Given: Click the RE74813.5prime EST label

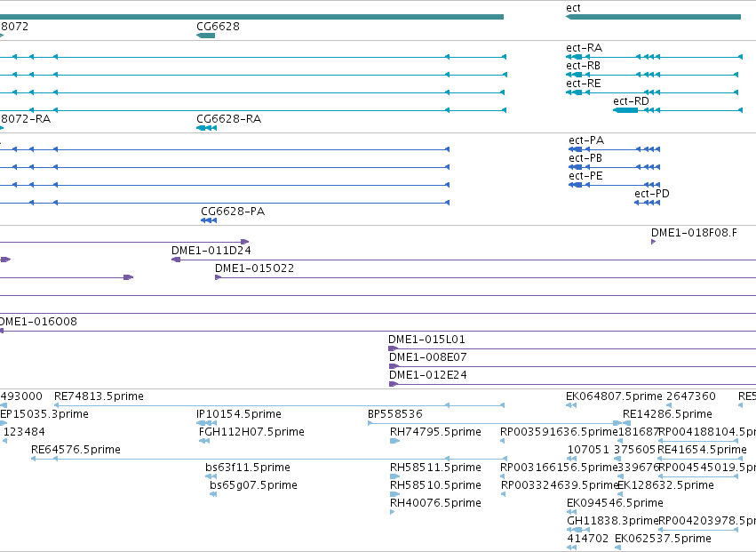Looking at the screenshot, I should point(99,396).
